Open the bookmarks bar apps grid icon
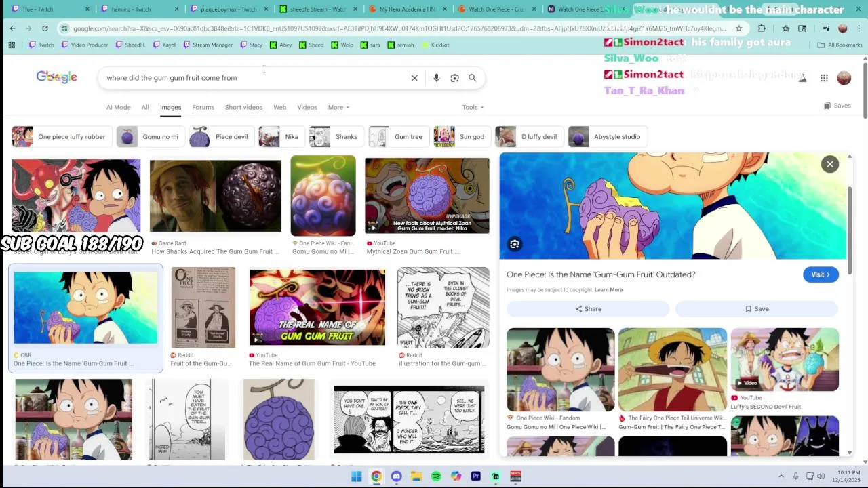The width and height of the screenshot is (868, 488). coord(12,45)
